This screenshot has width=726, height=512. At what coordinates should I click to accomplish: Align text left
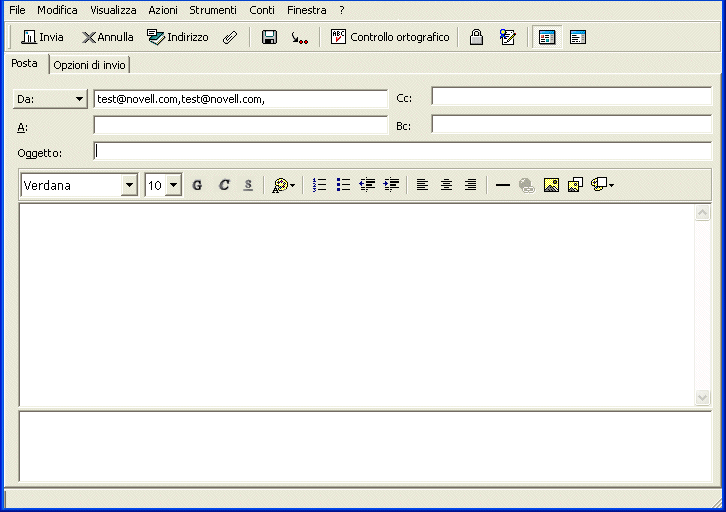[x=422, y=185]
